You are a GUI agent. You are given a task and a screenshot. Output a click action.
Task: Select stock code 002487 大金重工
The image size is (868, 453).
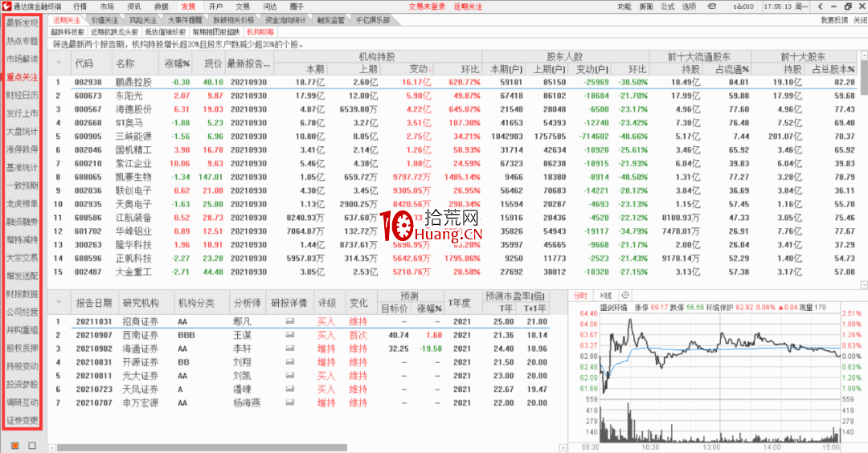88,272
